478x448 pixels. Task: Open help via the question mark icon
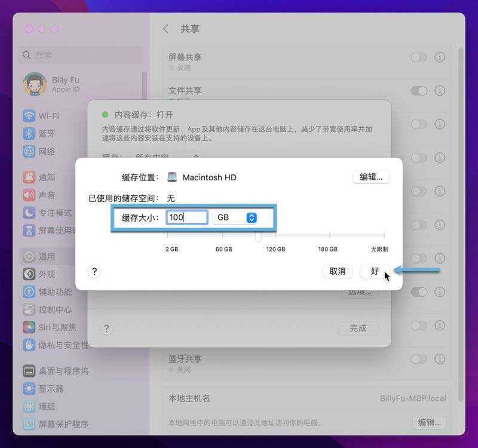point(94,272)
